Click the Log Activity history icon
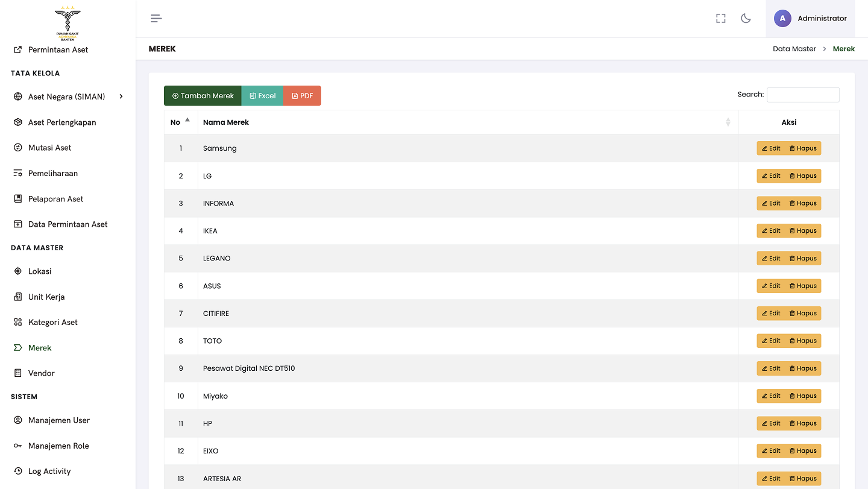868x489 pixels. tap(17, 471)
